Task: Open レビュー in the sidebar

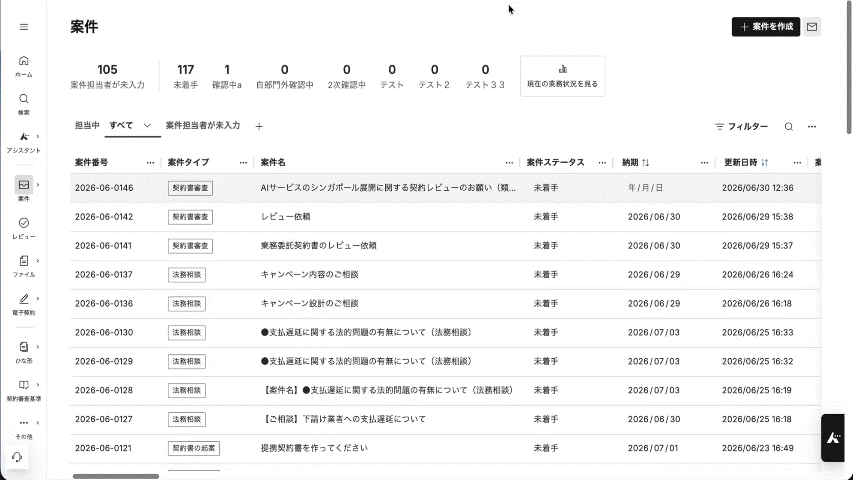Action: (x=23, y=229)
